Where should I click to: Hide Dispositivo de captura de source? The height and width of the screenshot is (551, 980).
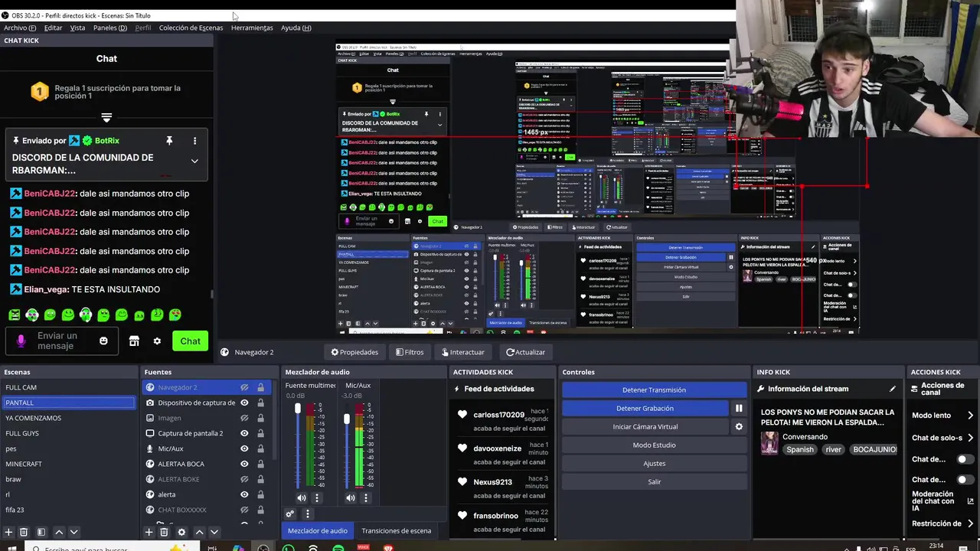(244, 403)
